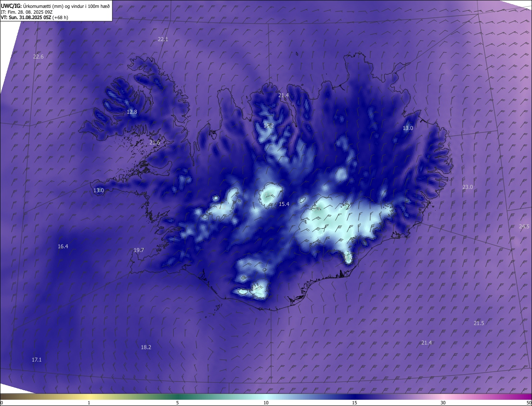Click the 21.6 value label
The image size is (532, 406).
pyautogui.click(x=155, y=142)
